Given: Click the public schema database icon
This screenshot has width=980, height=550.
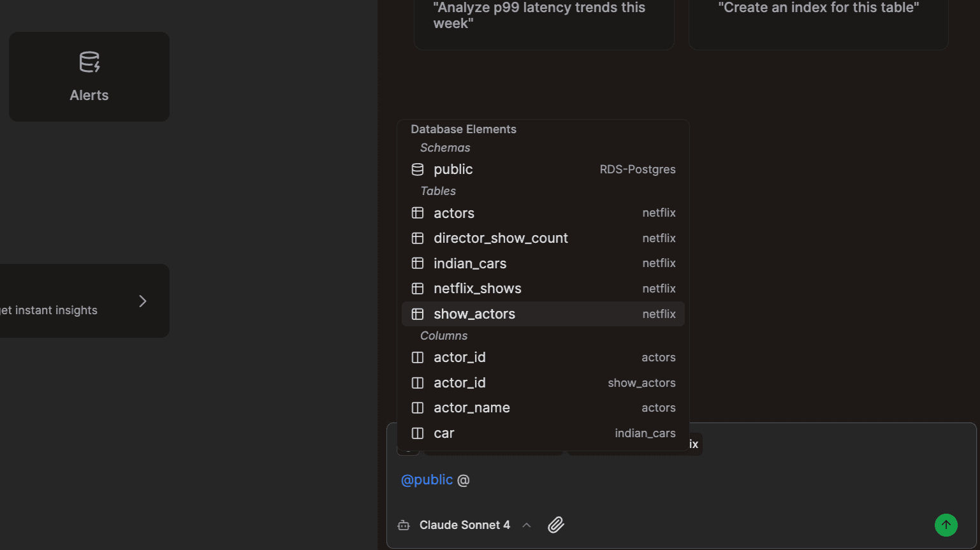Looking at the screenshot, I should [418, 170].
